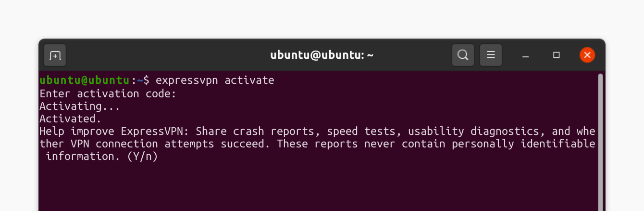Image resolution: width=644 pixels, height=211 pixels.
Task: Click the terminal vertical scrollbar
Action: click(600, 142)
